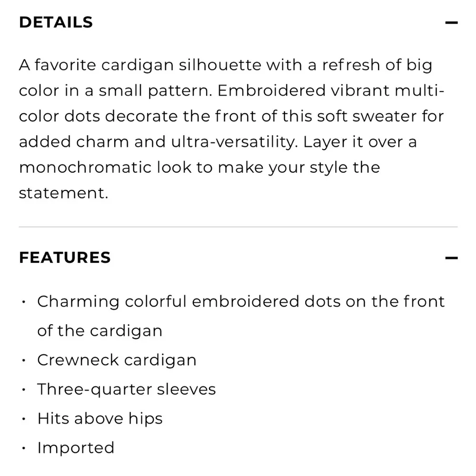
Task: Click the FEATURES section heading
Action: tap(65, 258)
